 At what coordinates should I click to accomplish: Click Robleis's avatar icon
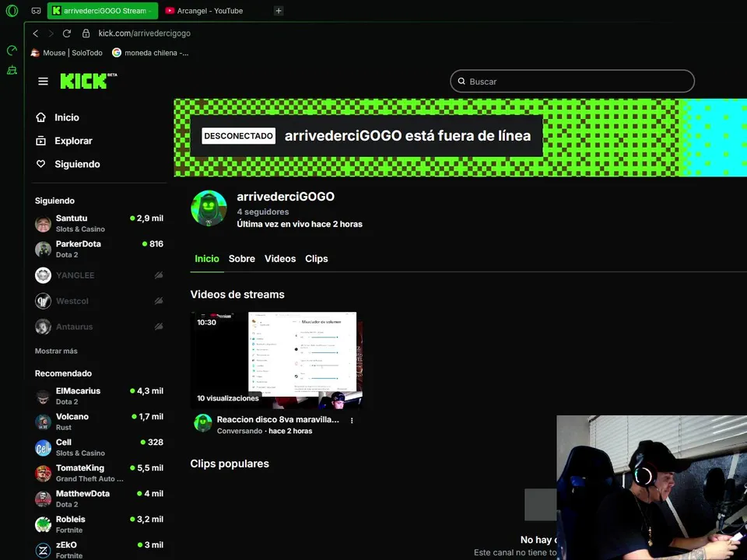43,525
